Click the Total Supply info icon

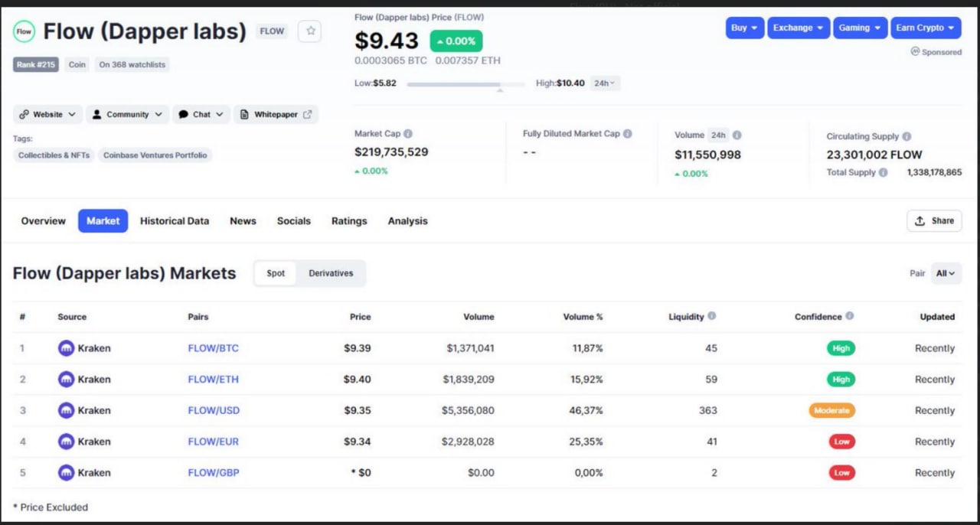[x=883, y=173]
